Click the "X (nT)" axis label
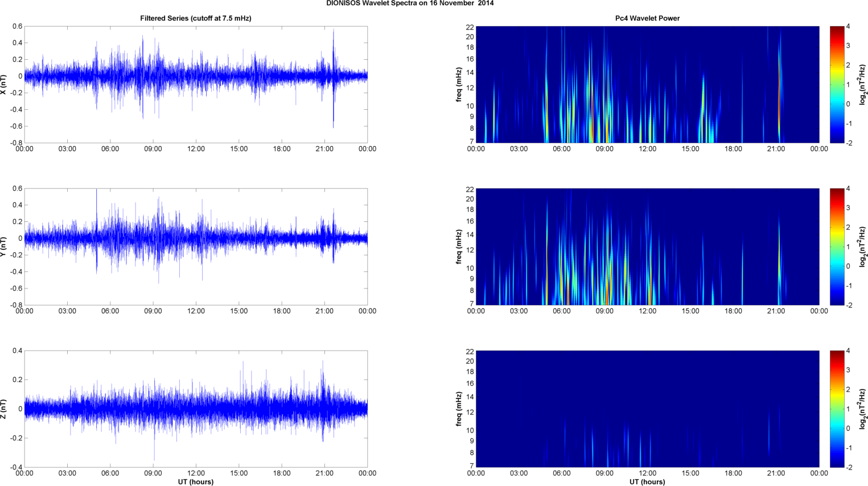 4,84
